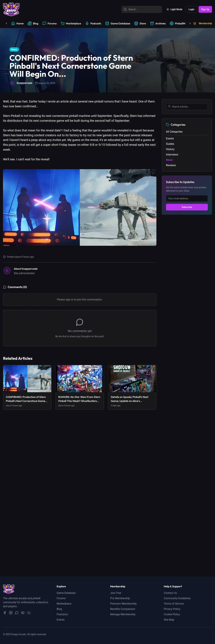215x644 pixels.
Task: Select the History category
Action: tap(170, 149)
